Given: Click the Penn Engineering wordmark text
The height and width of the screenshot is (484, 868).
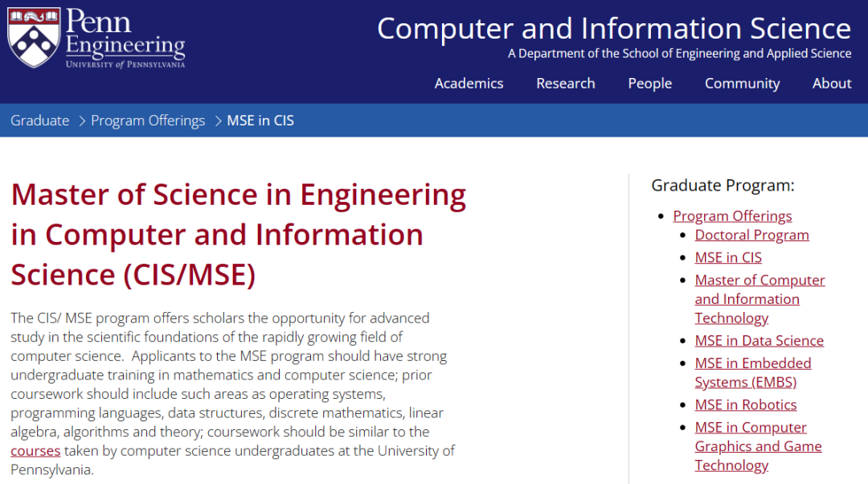Looking at the screenshot, I should coord(125,38).
